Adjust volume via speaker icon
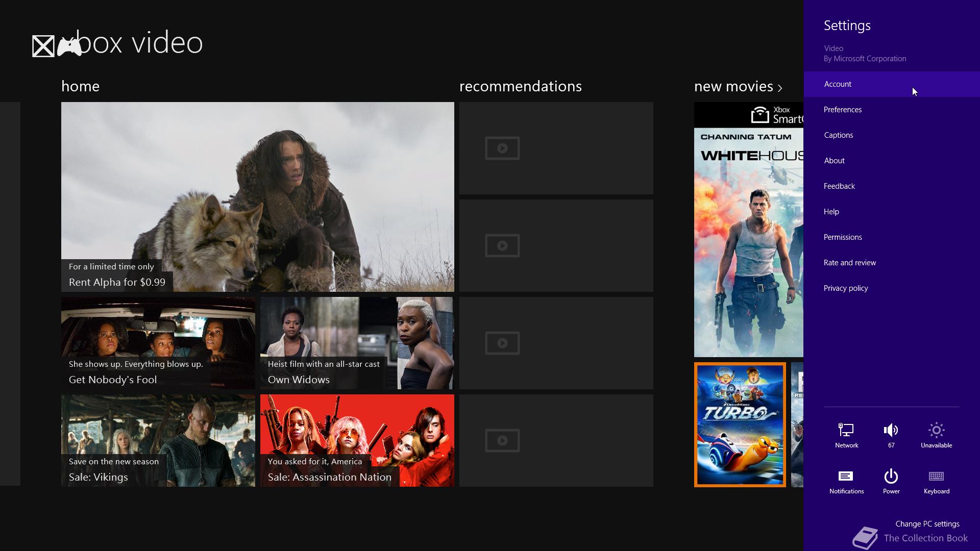 coord(891,430)
